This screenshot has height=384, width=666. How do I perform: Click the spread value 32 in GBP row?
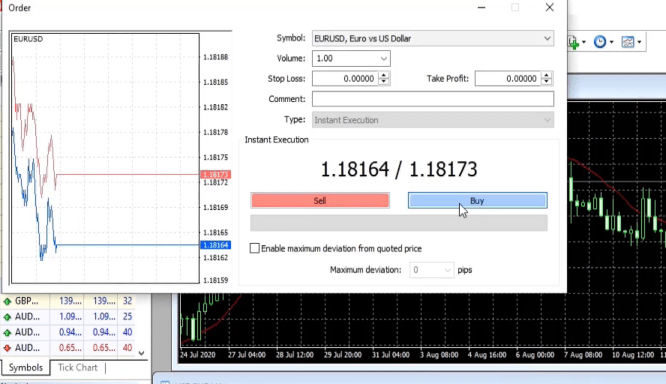127,301
